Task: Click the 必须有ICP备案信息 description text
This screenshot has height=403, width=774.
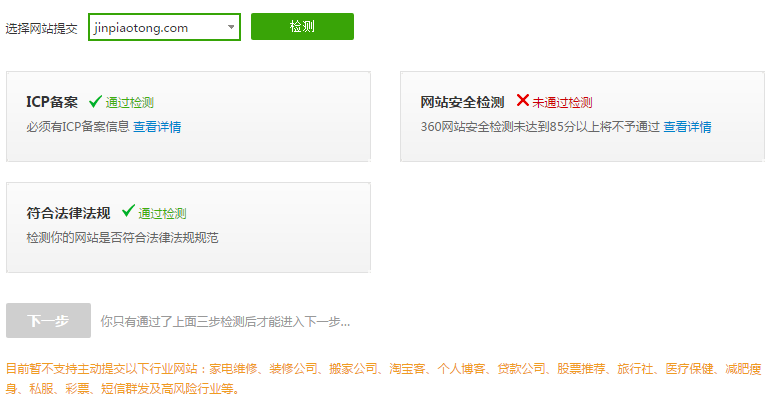Action: [78, 127]
